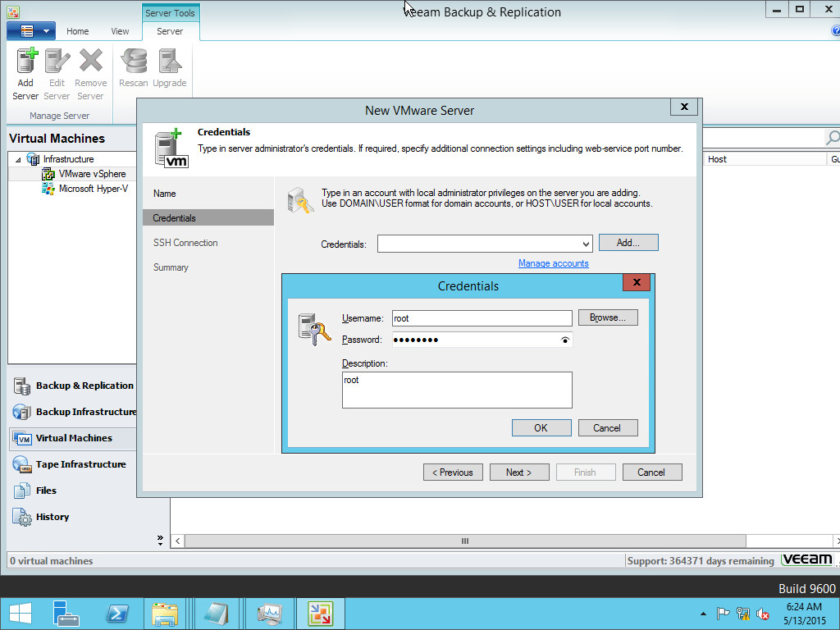Open the Manage accounts link

554,263
